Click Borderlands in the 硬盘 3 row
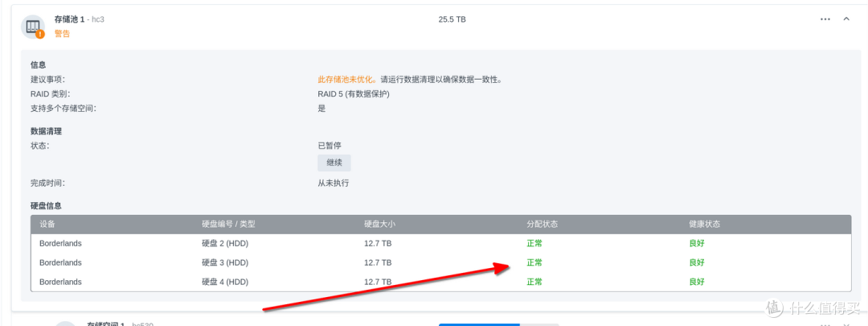 point(60,262)
